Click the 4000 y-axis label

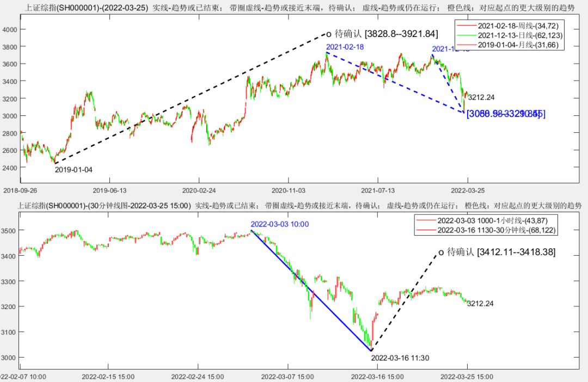point(9,29)
